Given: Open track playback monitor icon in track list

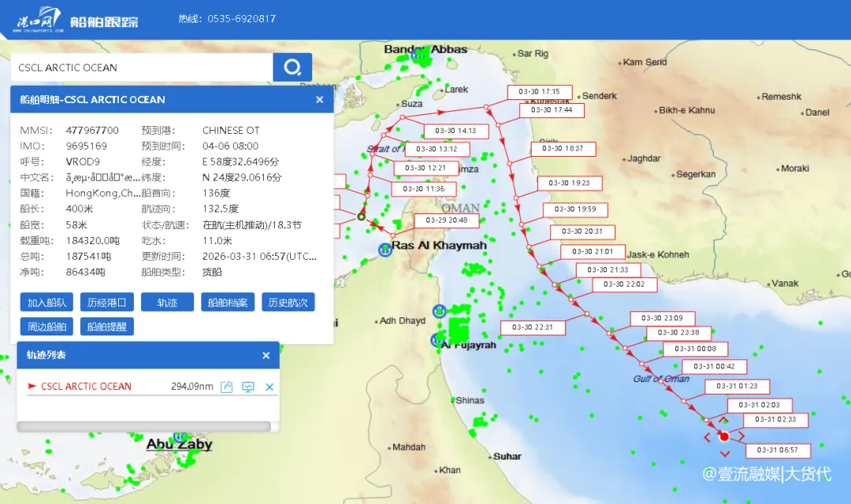Looking at the screenshot, I should [x=248, y=387].
